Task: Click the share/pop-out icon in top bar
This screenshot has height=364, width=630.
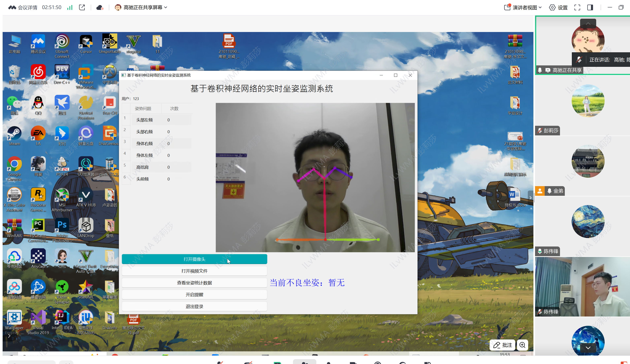Action: 82,7
